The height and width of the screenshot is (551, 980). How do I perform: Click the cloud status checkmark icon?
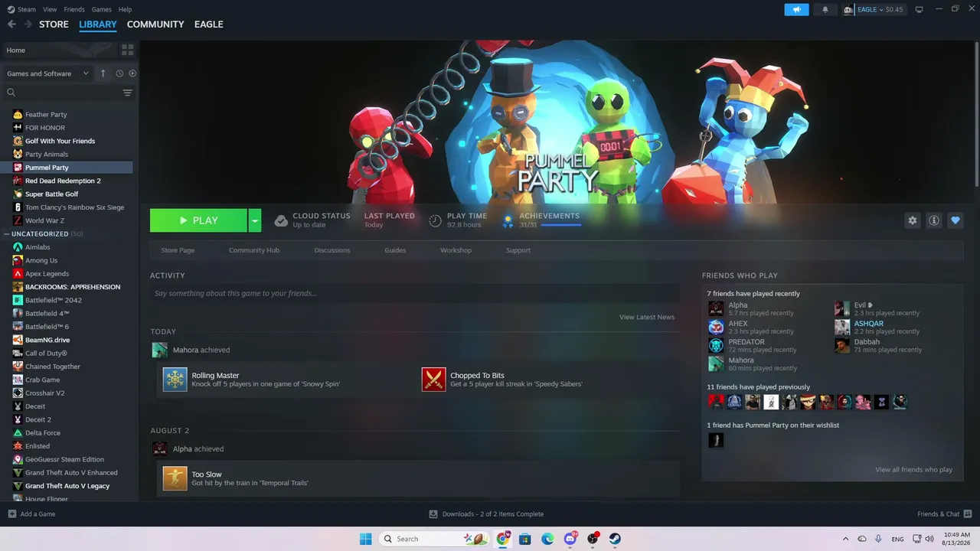click(281, 220)
